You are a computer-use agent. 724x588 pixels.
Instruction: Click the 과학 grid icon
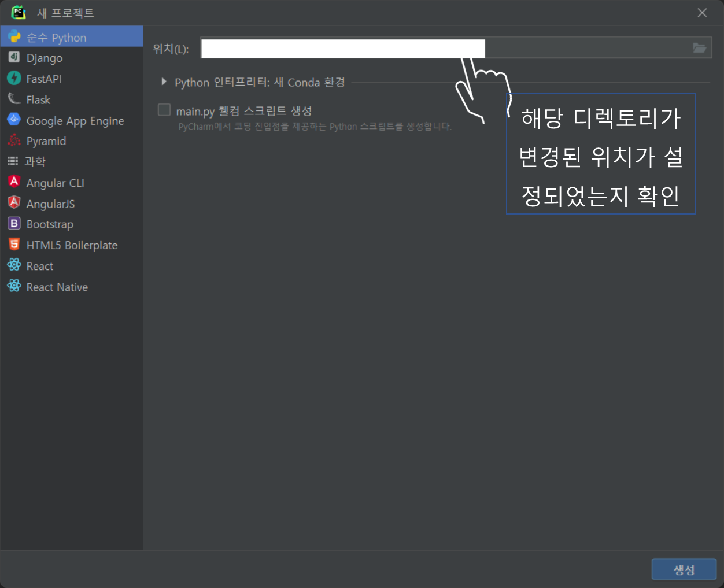[x=13, y=161]
